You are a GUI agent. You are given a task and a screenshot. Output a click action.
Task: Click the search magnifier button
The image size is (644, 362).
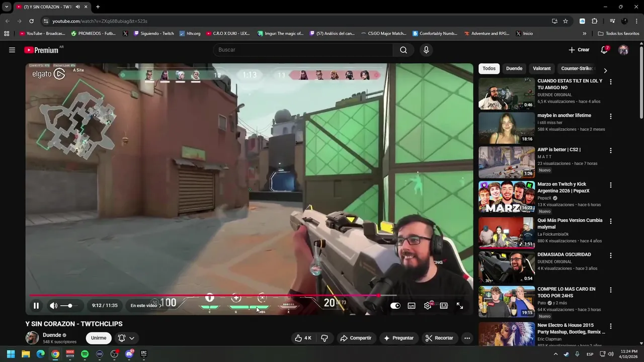404,50
